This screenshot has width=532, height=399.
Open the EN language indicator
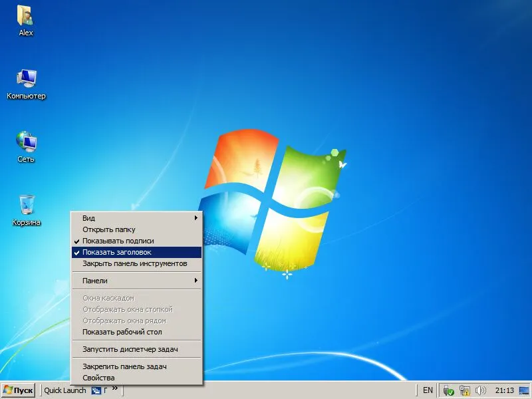point(428,390)
